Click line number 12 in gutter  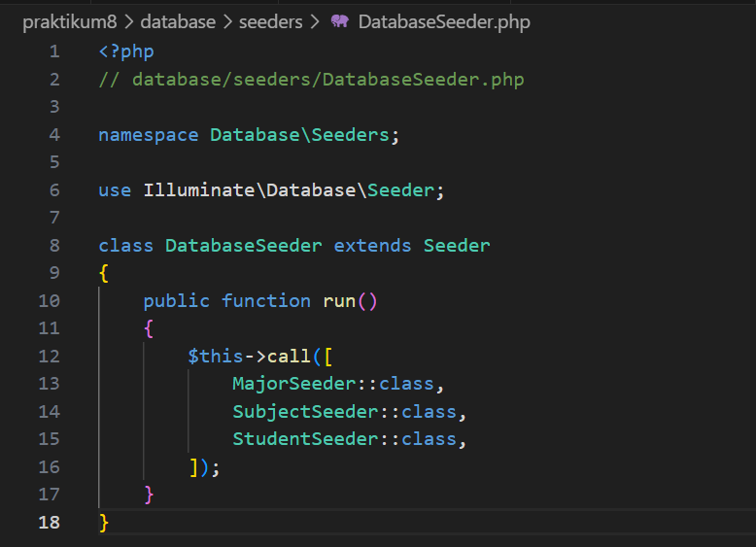tap(50, 357)
